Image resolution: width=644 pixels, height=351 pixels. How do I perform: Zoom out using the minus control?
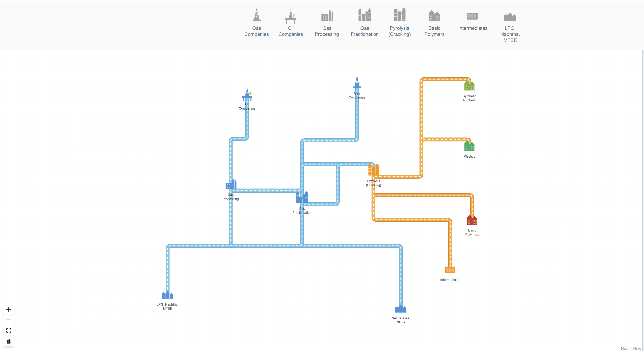(x=8, y=320)
